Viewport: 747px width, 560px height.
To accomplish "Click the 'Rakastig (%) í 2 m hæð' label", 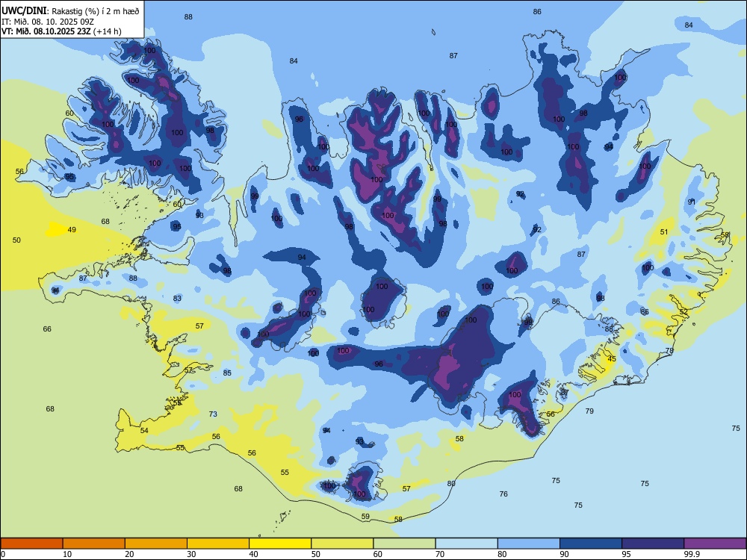I will tap(96, 11).
